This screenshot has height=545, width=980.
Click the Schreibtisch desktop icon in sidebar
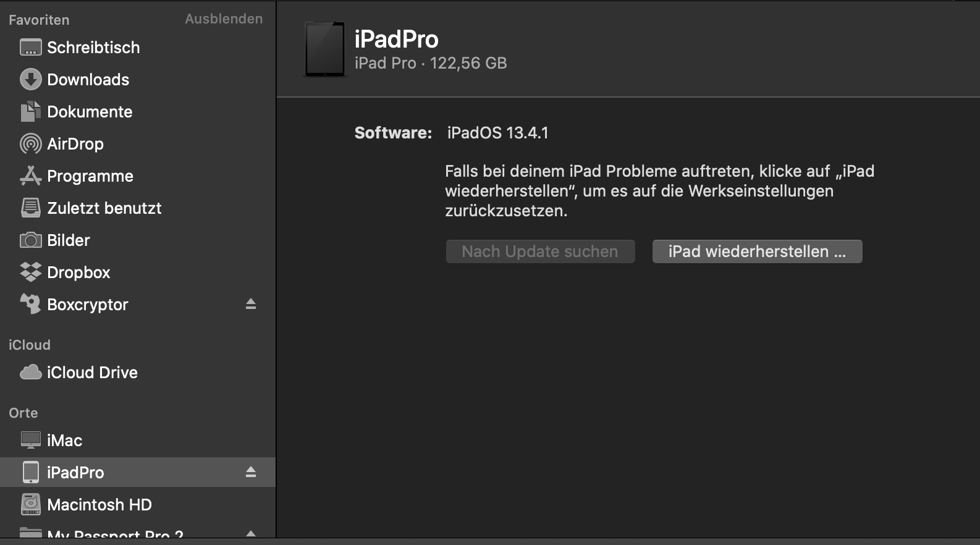pos(30,48)
